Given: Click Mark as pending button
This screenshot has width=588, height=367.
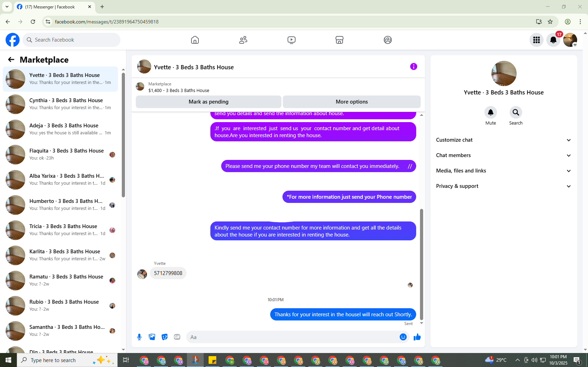Looking at the screenshot, I should click(x=209, y=102).
